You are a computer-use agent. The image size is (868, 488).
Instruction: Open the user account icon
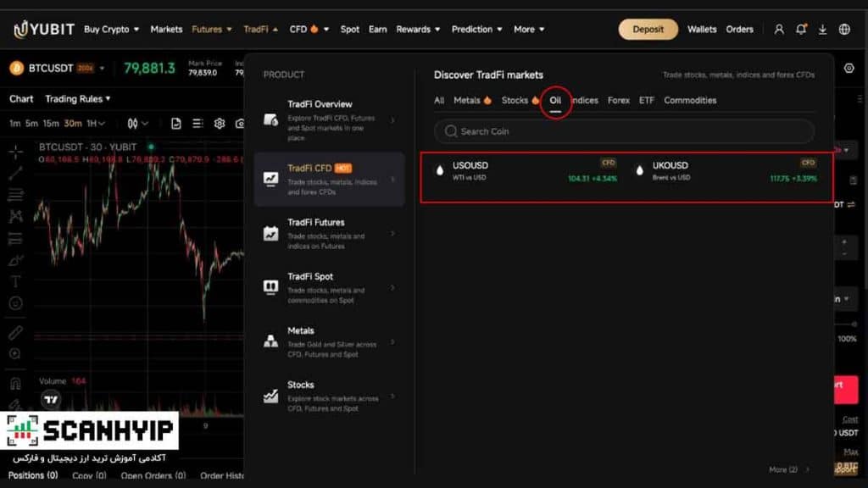779,30
